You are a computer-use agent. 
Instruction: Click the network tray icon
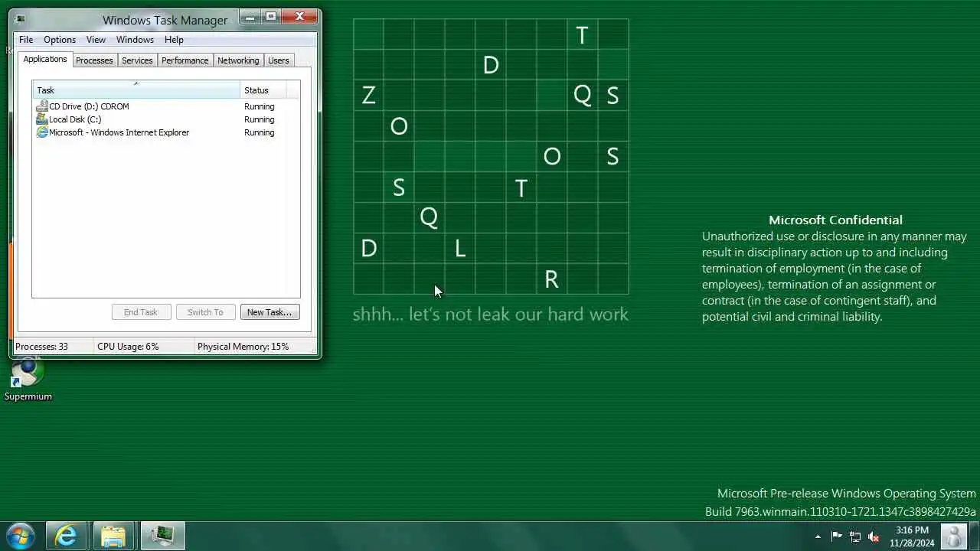(855, 536)
